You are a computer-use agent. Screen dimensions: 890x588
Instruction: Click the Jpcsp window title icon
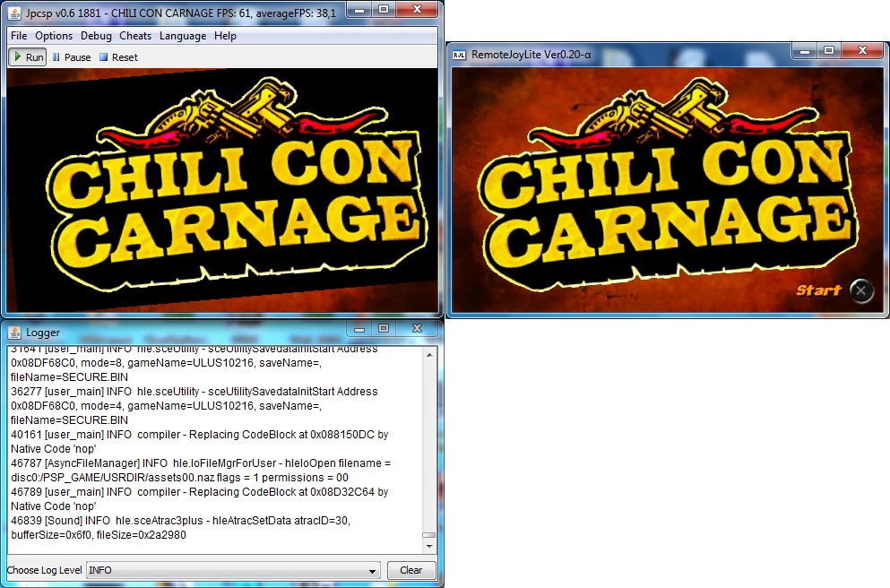click(15, 10)
